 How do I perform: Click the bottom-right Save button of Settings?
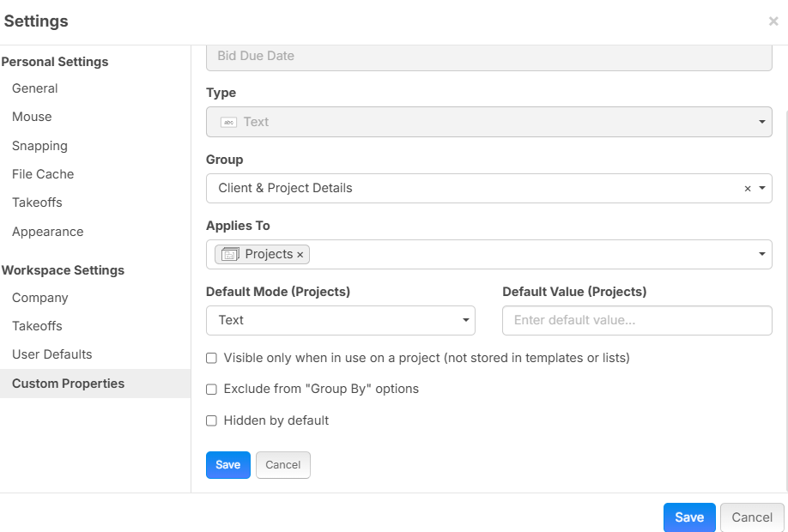tap(688, 517)
